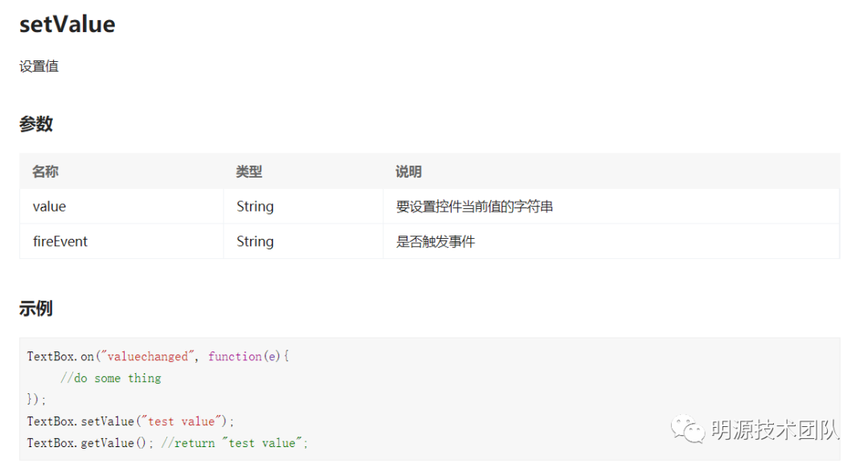868x468 pixels.
Task: Click the TextBox.getValue code line
Action: [167, 443]
